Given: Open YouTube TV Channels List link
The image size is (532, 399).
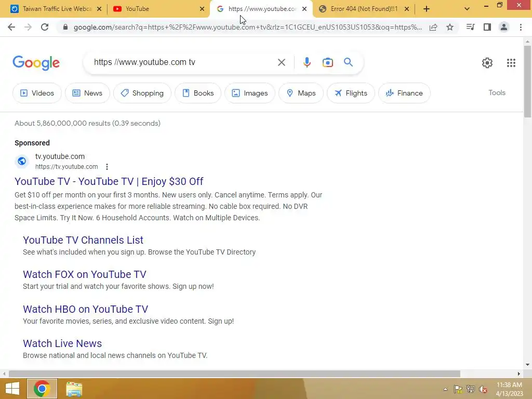Looking at the screenshot, I should pyautogui.click(x=83, y=240).
